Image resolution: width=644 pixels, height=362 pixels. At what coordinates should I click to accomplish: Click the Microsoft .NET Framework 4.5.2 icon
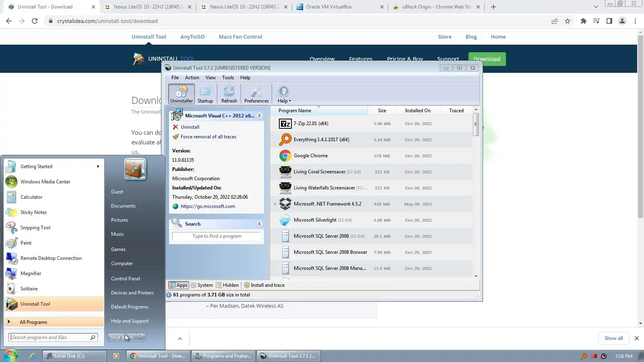(285, 204)
